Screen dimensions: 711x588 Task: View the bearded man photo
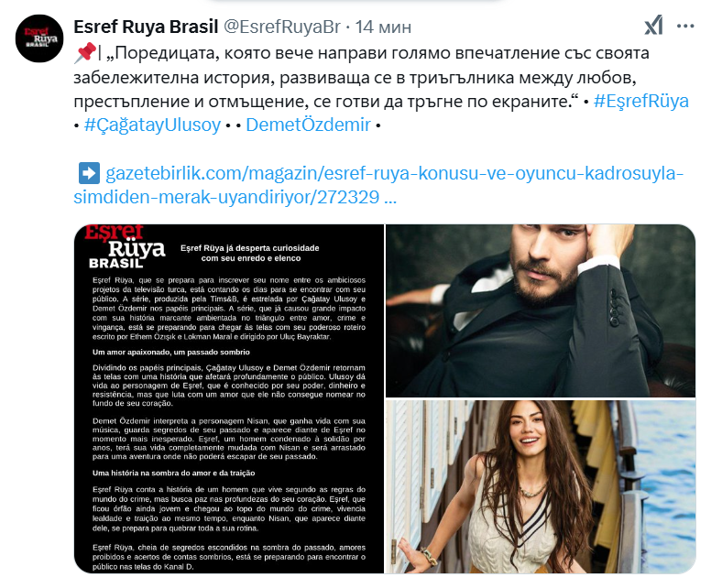[x=540, y=310]
